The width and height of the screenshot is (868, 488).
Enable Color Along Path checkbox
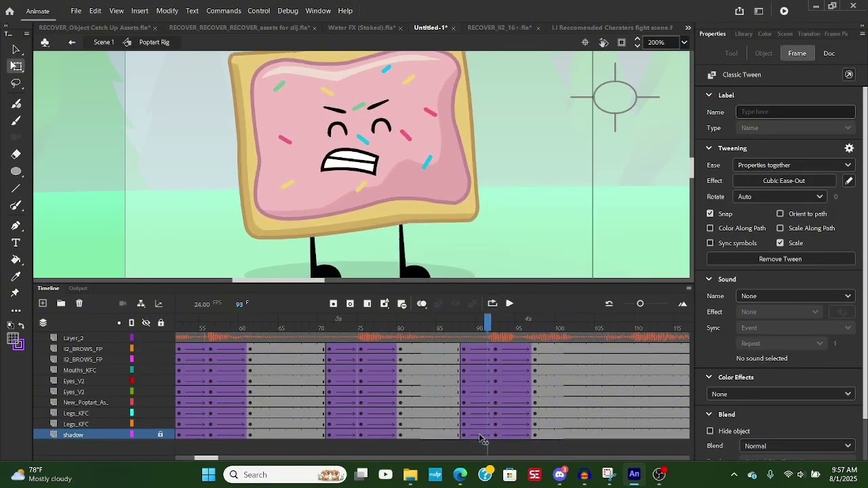point(710,228)
